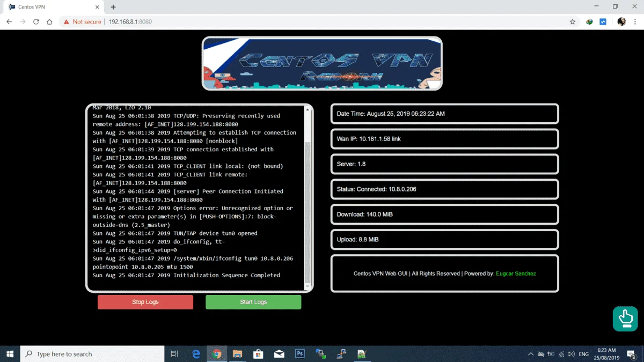Open the Eugcar Sanchez link
The width and height of the screenshot is (644, 362).
click(516, 274)
